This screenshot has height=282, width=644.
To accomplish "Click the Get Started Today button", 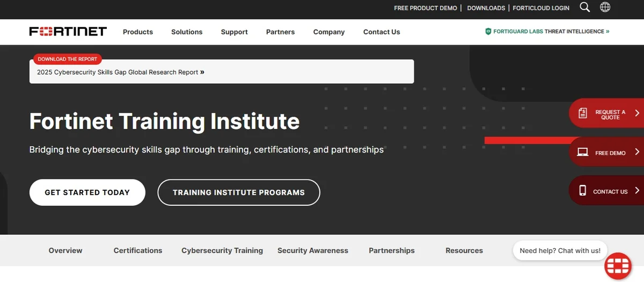I will pos(87,192).
